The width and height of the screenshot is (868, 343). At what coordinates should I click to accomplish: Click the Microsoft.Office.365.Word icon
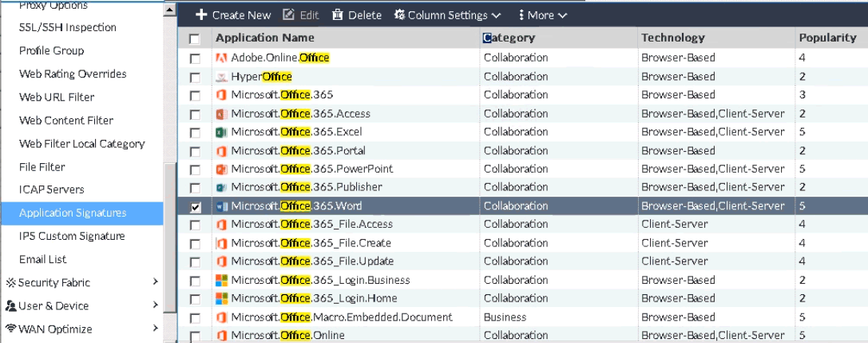tap(221, 206)
